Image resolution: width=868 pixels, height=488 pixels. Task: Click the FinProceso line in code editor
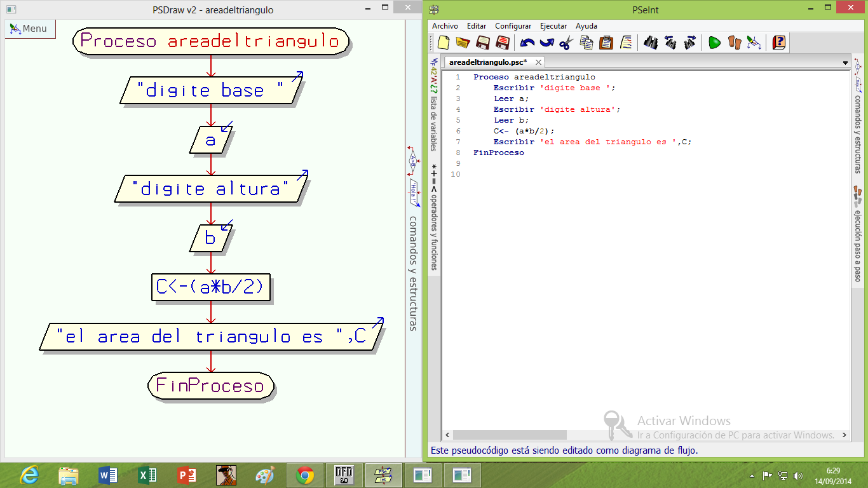[x=499, y=152]
